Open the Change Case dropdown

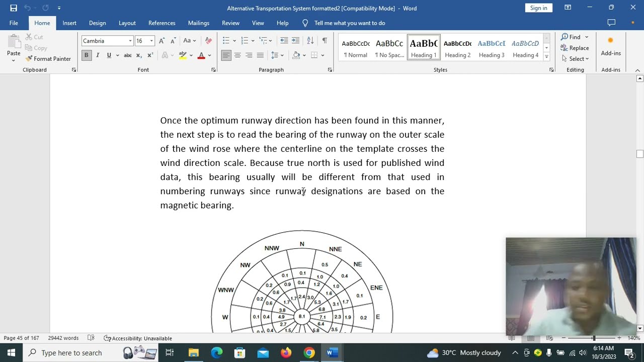click(190, 41)
